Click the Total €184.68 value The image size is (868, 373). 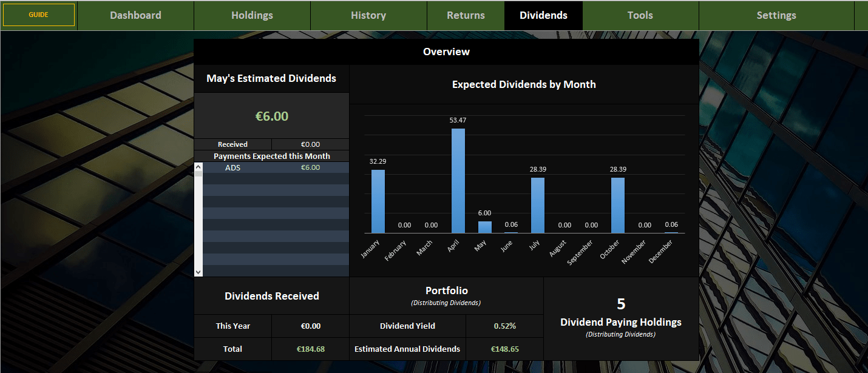[310, 349]
